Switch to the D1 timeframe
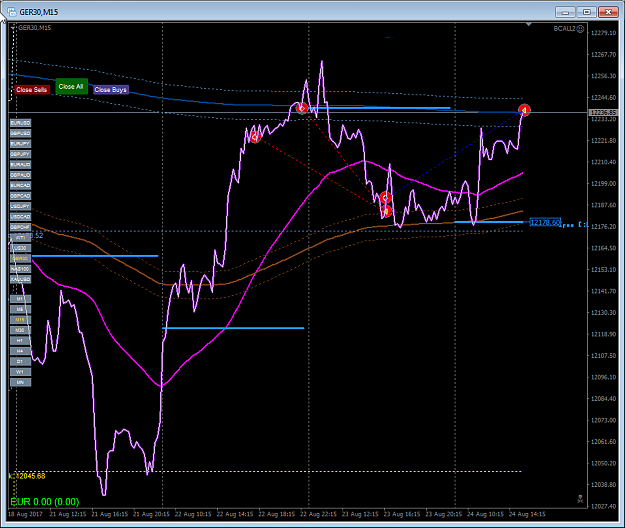This screenshot has width=625, height=528. coord(20,361)
